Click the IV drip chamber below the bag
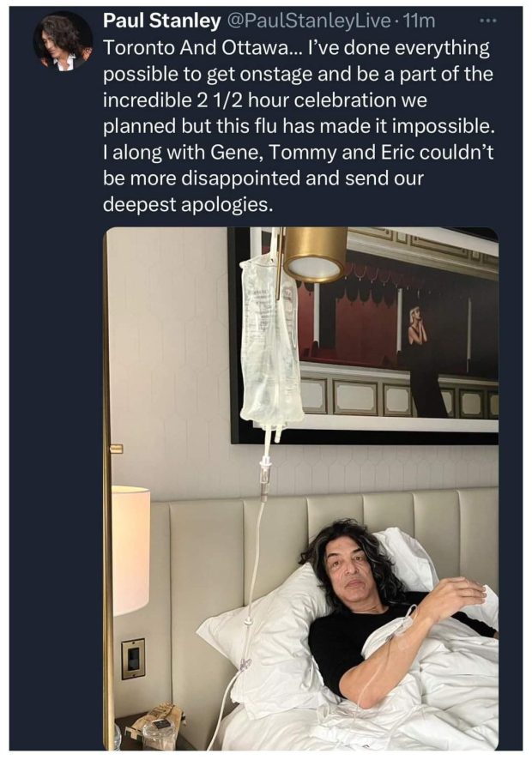 pyautogui.click(x=263, y=478)
